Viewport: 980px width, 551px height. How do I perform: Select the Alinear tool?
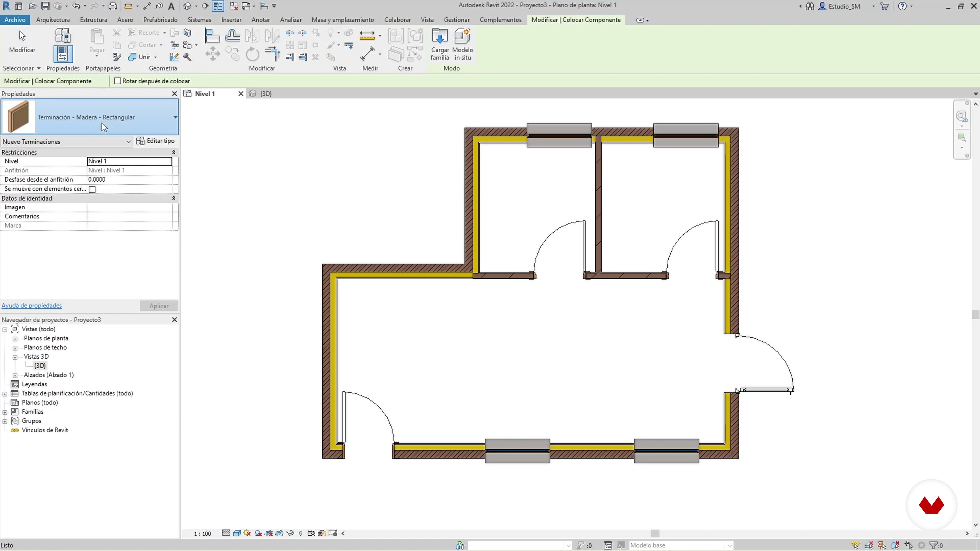point(212,36)
